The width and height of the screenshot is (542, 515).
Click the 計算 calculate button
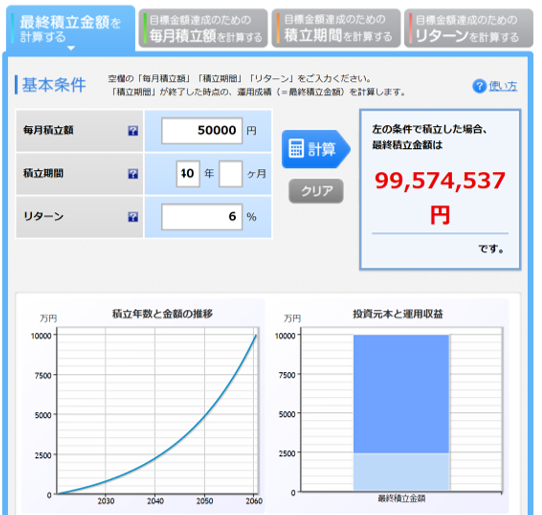[x=316, y=149]
